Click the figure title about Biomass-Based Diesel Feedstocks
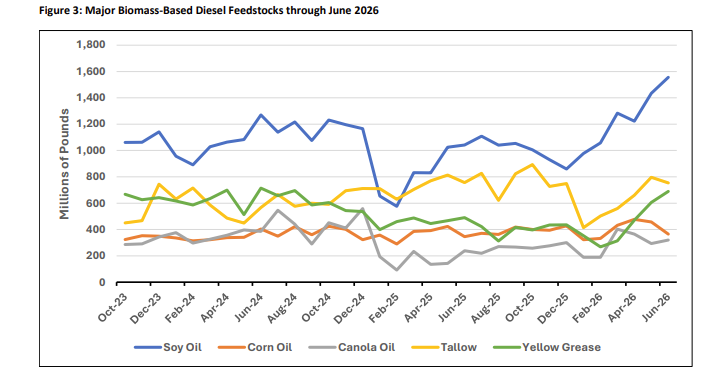The width and height of the screenshot is (723, 367). (209, 10)
